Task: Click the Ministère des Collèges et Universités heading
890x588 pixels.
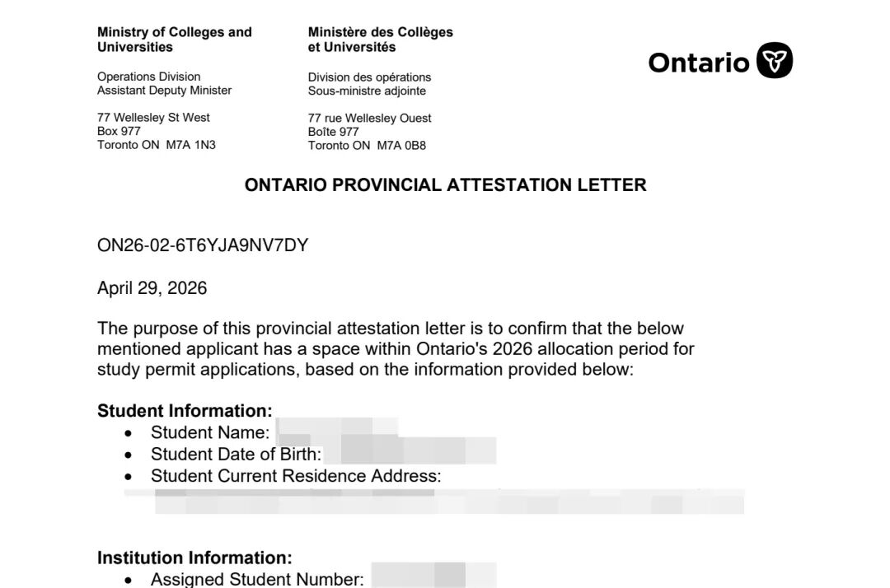Action: (380, 40)
